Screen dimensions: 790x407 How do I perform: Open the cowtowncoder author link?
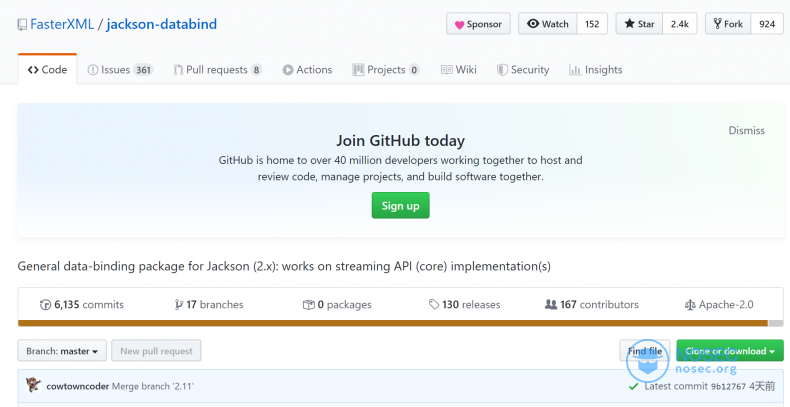pos(78,386)
